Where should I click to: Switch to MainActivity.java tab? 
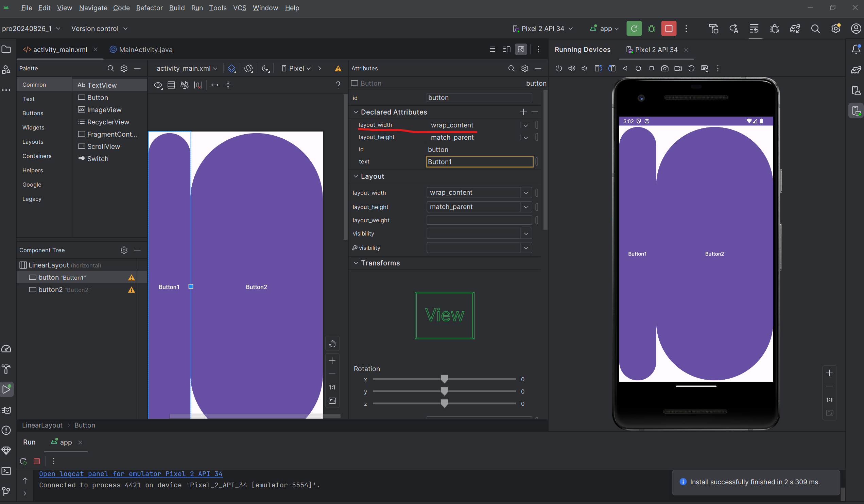click(x=145, y=49)
